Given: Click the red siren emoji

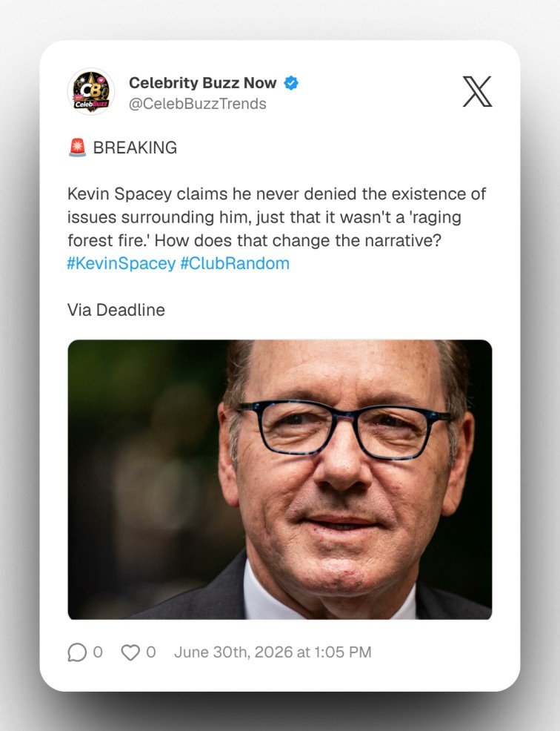Looking at the screenshot, I should [77, 148].
